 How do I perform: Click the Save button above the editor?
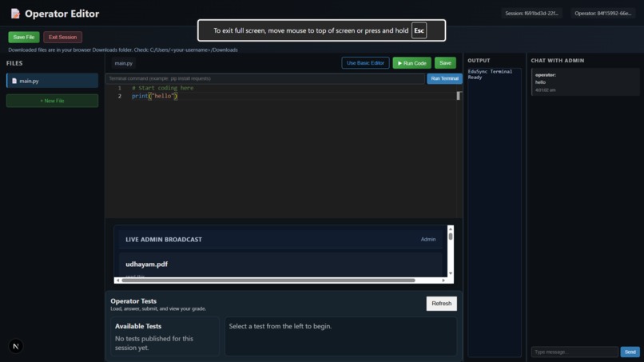tap(445, 63)
